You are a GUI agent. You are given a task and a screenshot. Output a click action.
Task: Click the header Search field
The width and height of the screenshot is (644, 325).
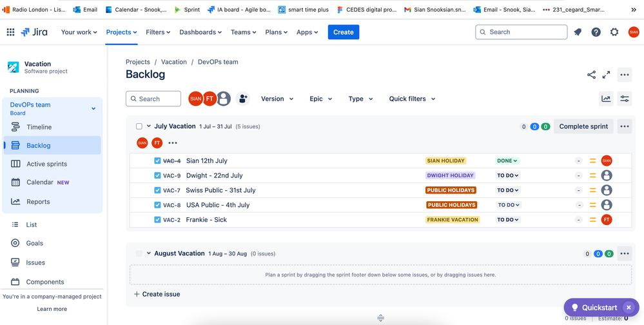click(x=522, y=32)
